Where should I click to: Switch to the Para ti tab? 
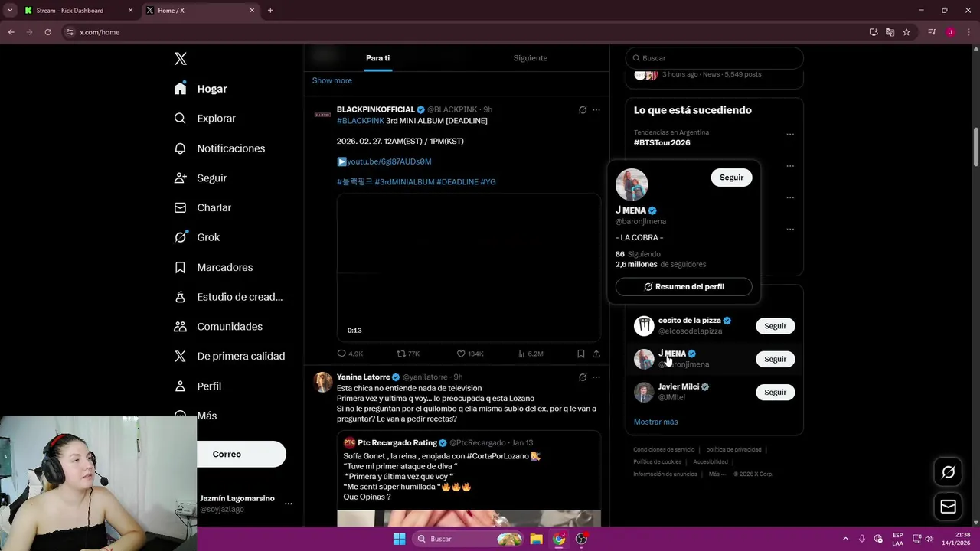point(377,58)
